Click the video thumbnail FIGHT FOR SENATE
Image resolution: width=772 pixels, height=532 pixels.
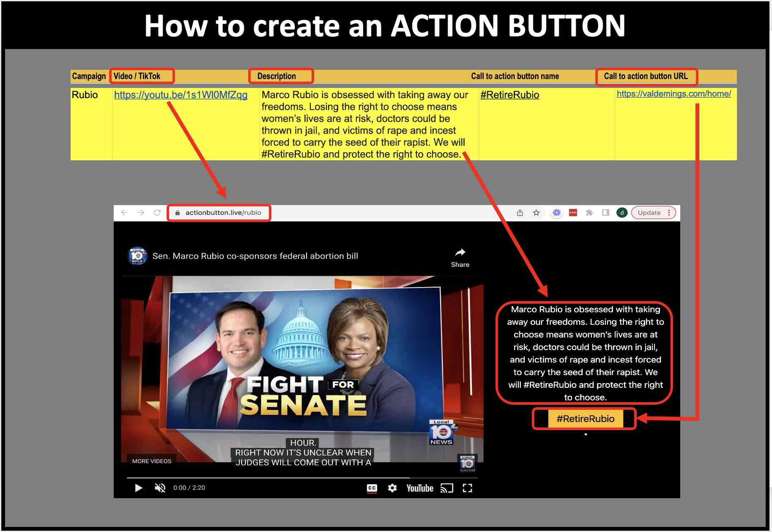302,369
